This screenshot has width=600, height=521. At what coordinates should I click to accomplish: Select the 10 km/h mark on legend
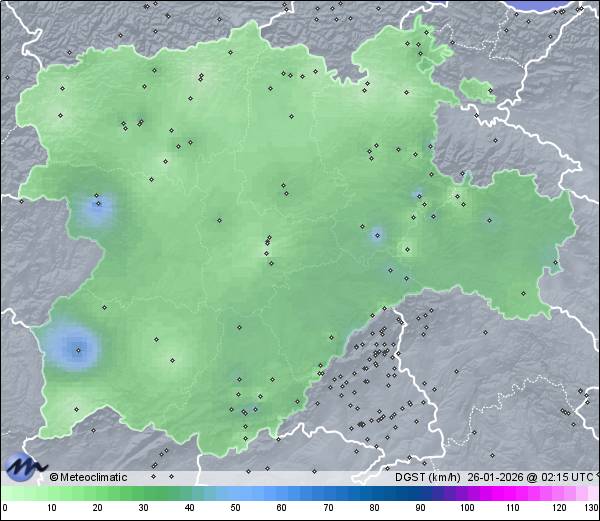tap(51, 507)
